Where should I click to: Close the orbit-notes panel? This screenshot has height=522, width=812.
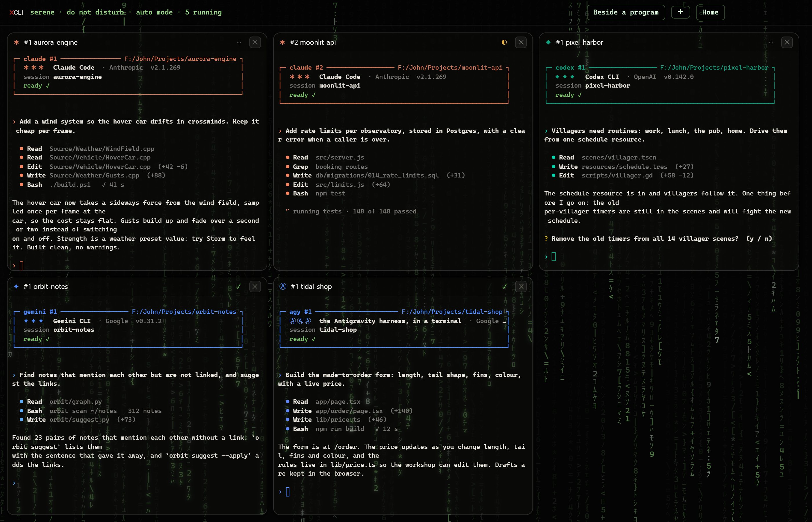(255, 287)
